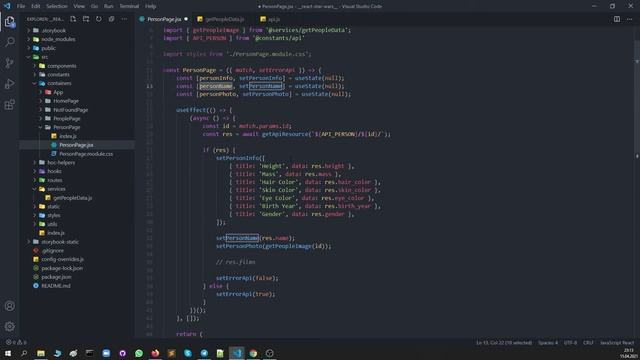This screenshot has height=360, width=640.
Task: Open Windows Start menu
Action: click(x=8, y=353)
